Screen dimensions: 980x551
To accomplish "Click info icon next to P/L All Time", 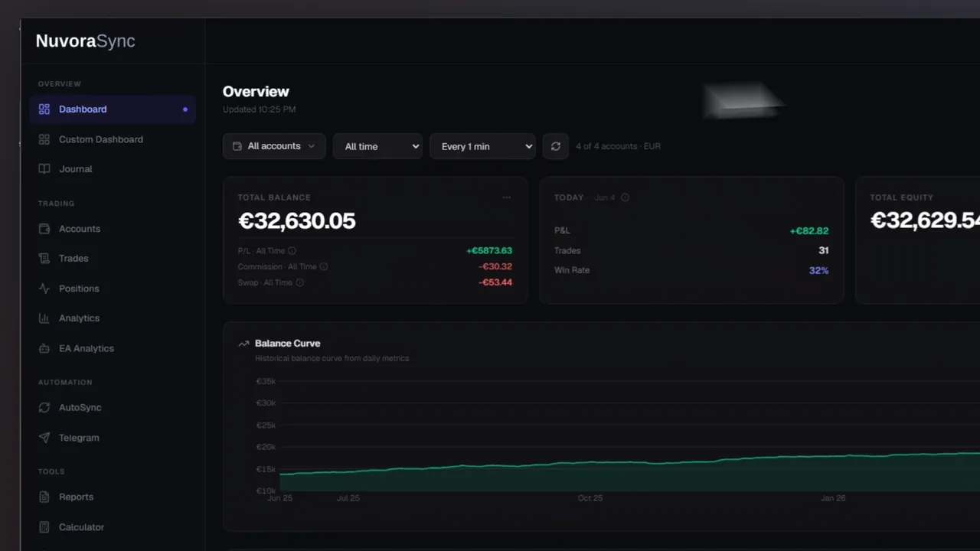I will tap(292, 250).
